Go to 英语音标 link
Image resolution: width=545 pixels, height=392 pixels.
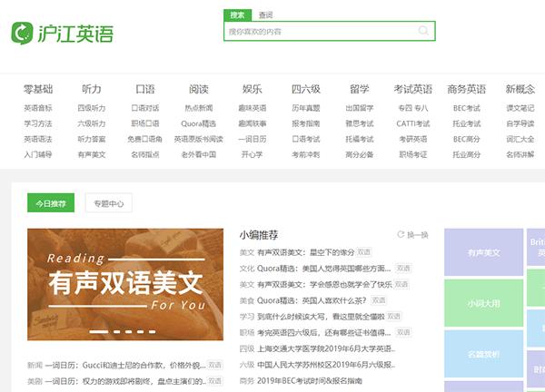(38, 108)
